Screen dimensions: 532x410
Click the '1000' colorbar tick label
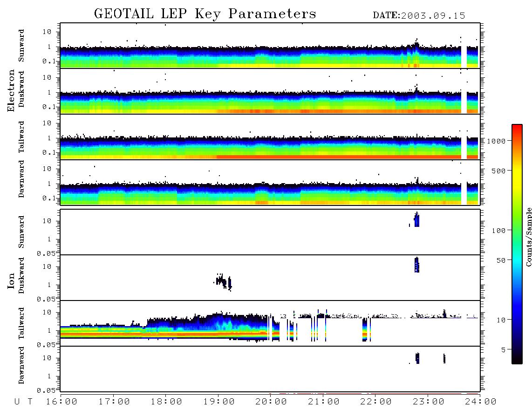497,141
